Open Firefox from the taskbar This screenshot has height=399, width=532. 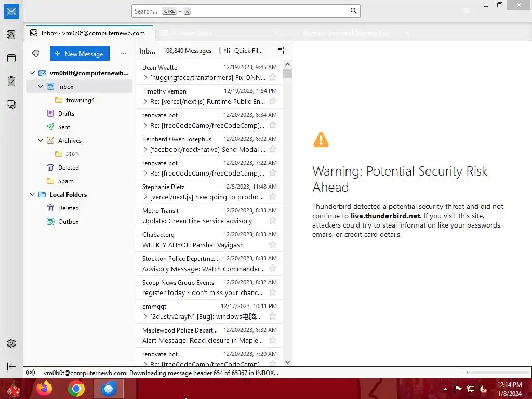(44, 389)
